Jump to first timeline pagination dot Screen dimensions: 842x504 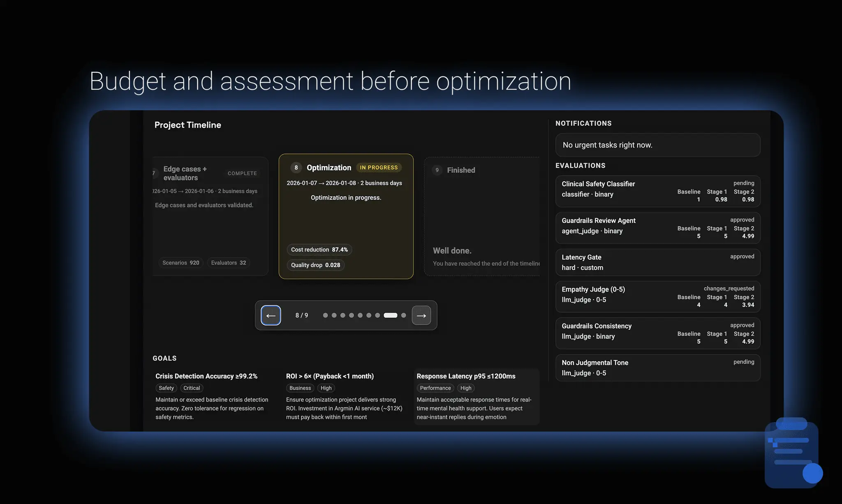(x=325, y=315)
